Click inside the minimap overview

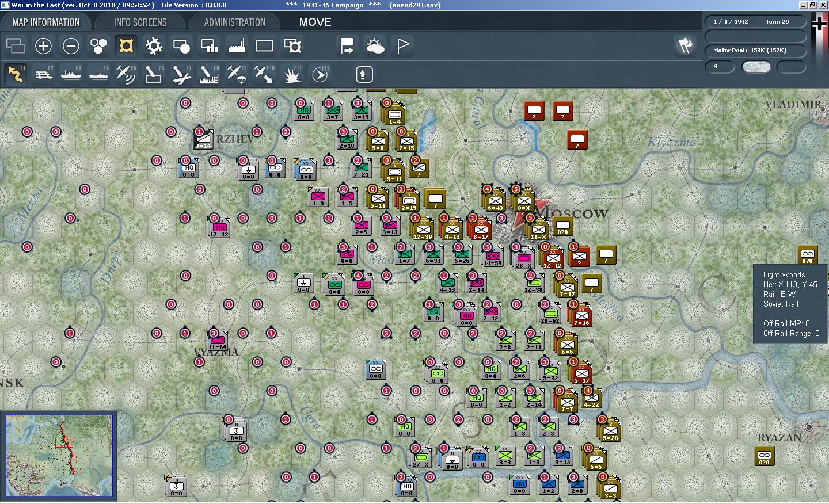[59, 455]
